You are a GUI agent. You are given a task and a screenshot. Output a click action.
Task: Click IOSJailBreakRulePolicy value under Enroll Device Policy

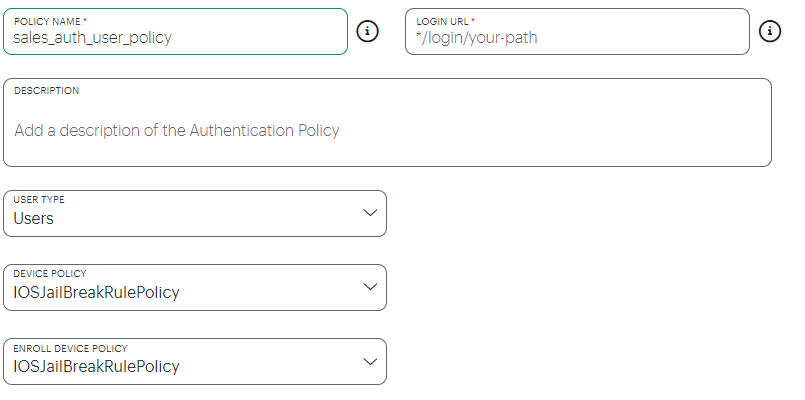(x=97, y=367)
